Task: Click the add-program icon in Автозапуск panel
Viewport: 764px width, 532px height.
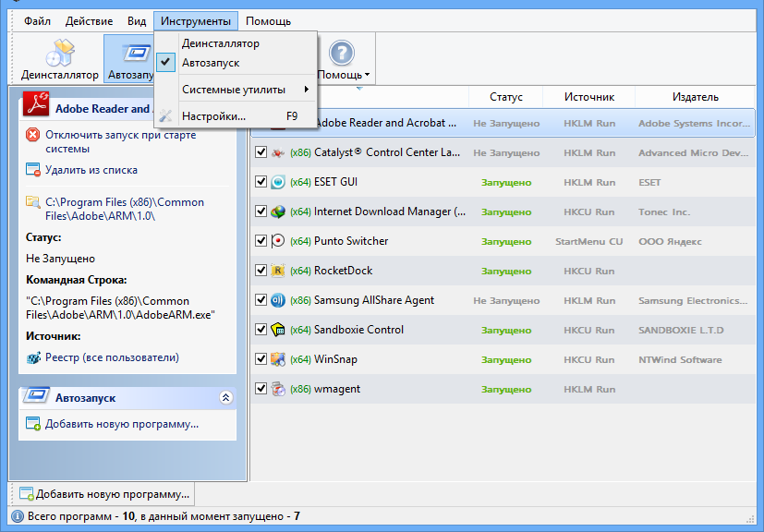Action: [33, 424]
